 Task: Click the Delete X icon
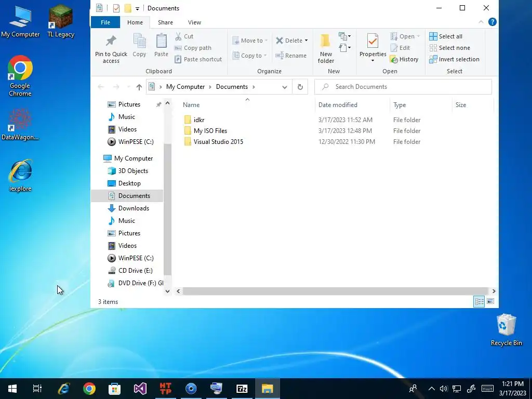point(280,41)
